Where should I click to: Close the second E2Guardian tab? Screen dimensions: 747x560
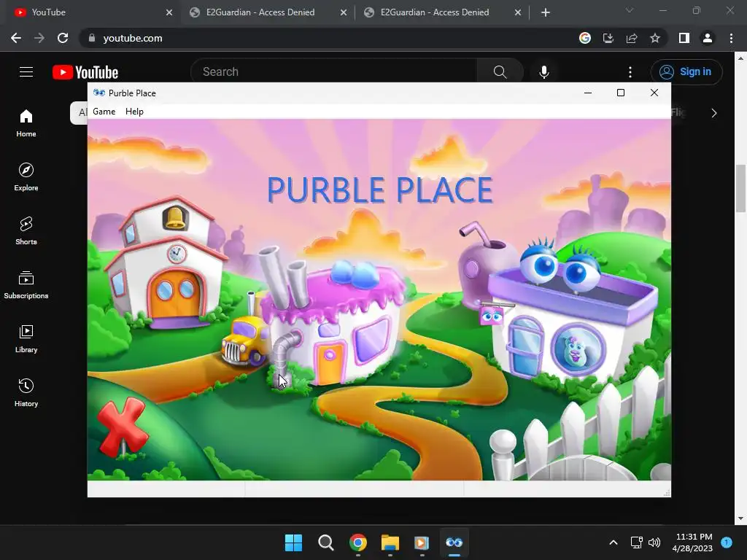tap(518, 12)
